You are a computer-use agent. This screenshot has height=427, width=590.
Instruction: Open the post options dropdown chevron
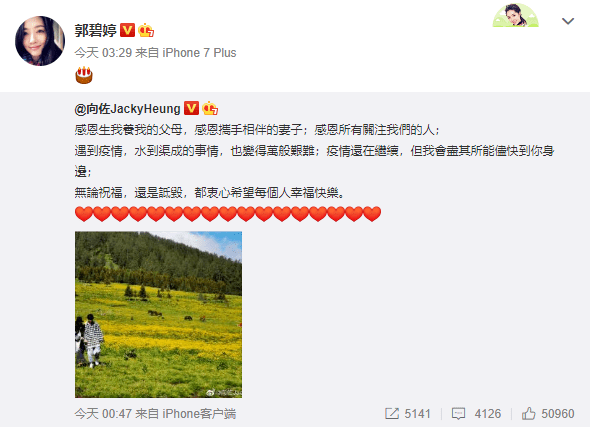[568, 21]
